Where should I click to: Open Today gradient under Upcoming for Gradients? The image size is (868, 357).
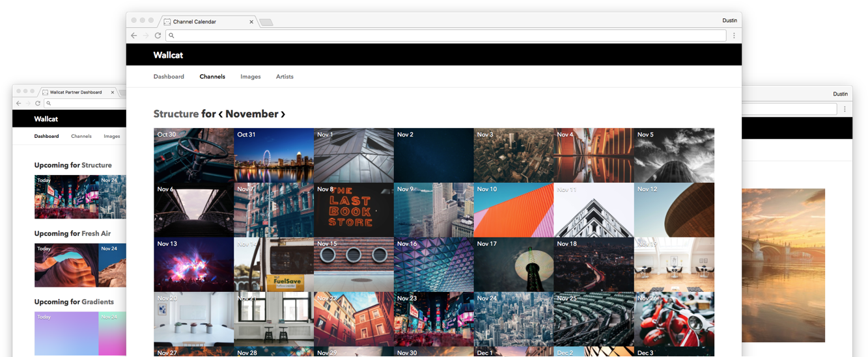tap(66, 334)
